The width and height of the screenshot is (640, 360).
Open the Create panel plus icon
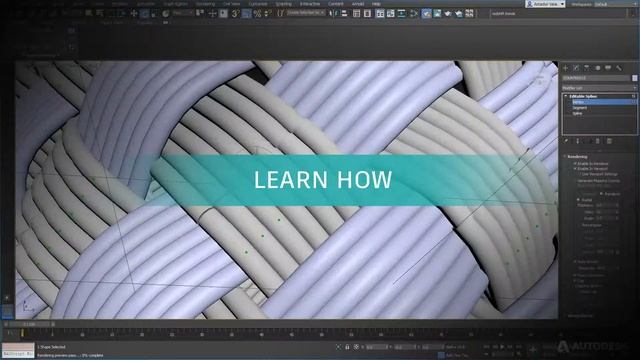point(566,68)
